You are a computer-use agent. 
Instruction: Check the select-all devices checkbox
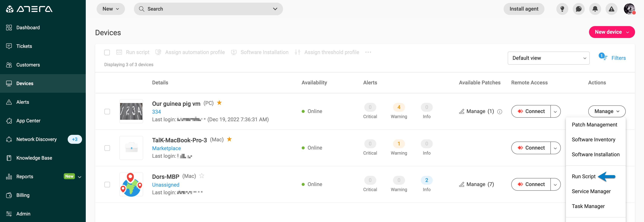click(x=107, y=53)
